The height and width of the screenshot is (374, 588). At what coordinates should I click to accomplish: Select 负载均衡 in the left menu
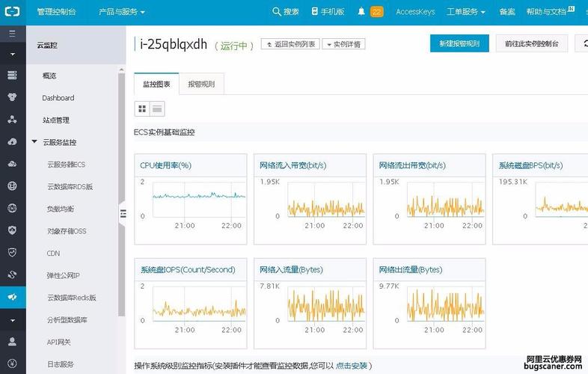pos(61,209)
